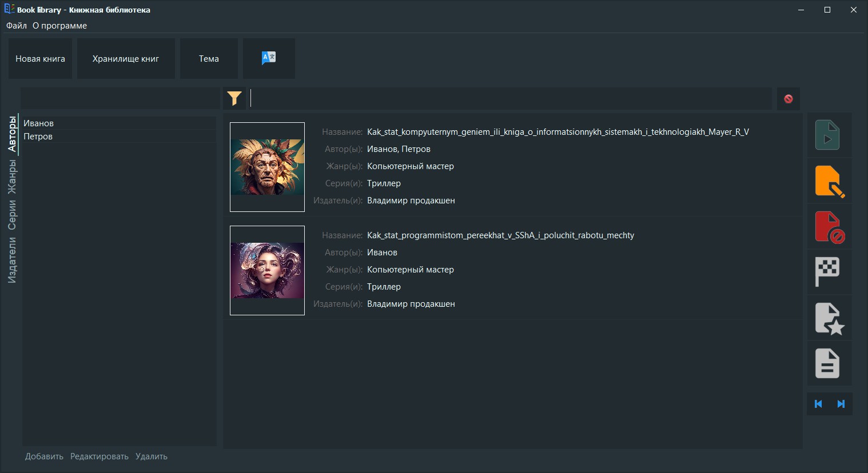Click second book's Копьютерный мастер genre
The height and width of the screenshot is (473, 868).
[x=411, y=270]
